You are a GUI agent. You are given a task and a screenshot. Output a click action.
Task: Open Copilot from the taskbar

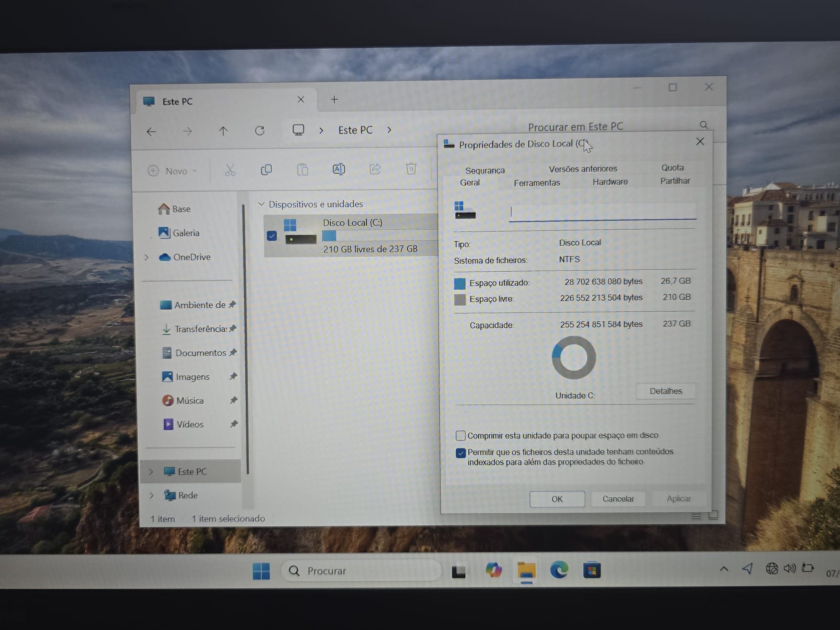(493, 570)
